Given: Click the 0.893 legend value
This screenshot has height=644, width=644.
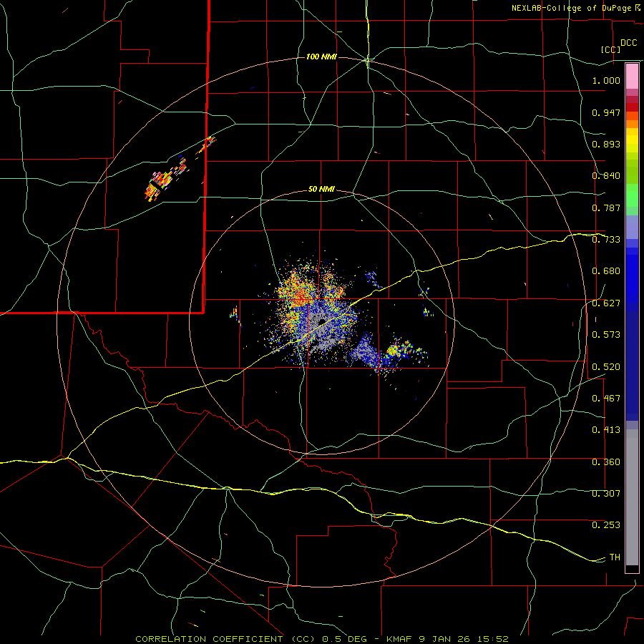Looking at the screenshot, I should pyautogui.click(x=606, y=144).
